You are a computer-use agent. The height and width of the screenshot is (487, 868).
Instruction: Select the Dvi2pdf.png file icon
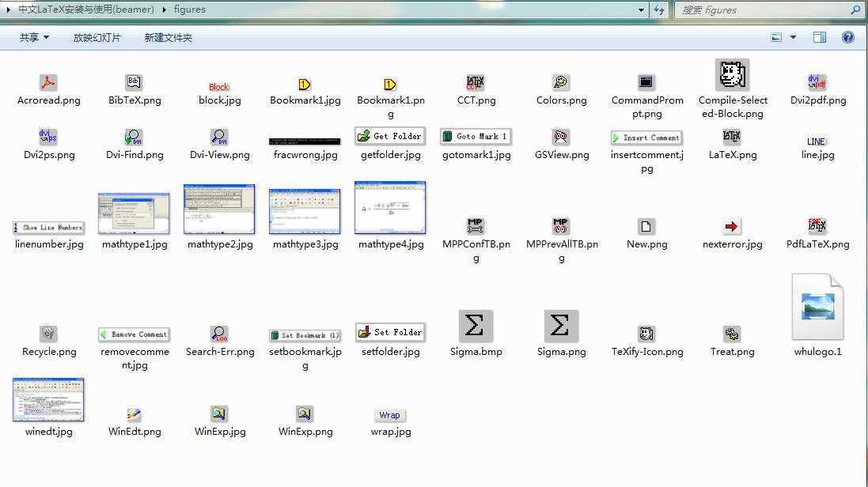pyautogui.click(x=817, y=83)
